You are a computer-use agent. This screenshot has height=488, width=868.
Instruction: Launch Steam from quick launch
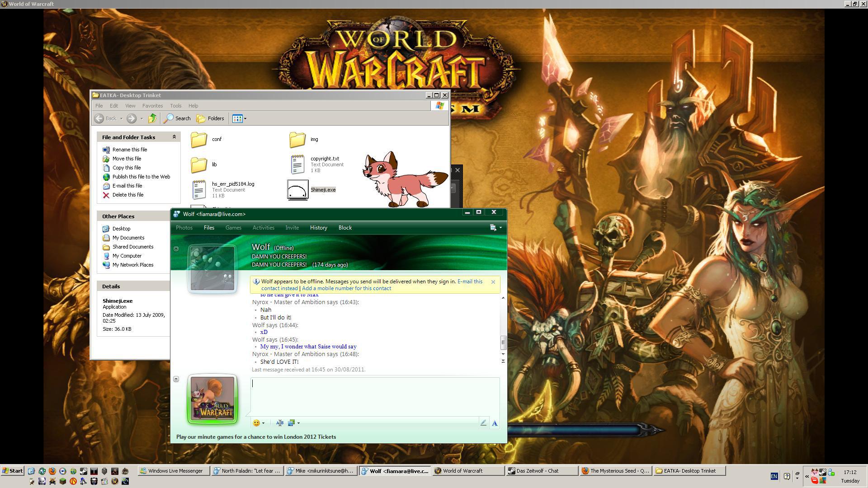pyautogui.click(x=84, y=471)
